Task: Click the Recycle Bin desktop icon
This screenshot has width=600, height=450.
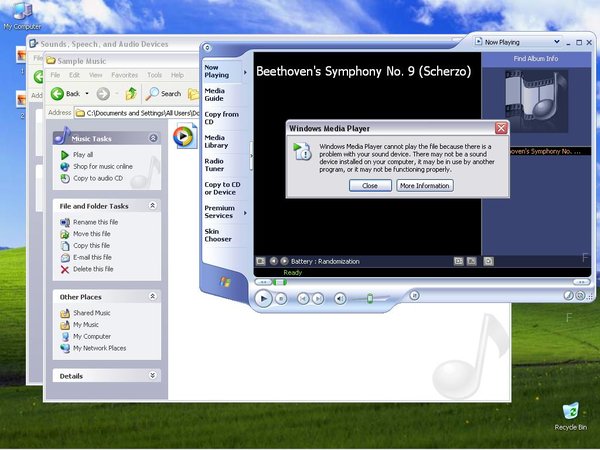Action: point(571,416)
